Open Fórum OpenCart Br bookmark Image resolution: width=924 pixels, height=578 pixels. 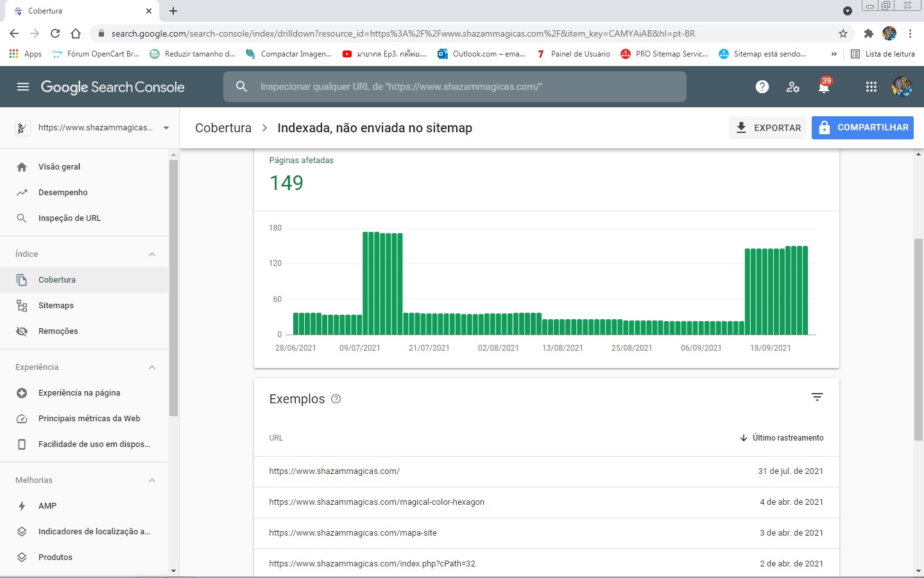coord(96,54)
